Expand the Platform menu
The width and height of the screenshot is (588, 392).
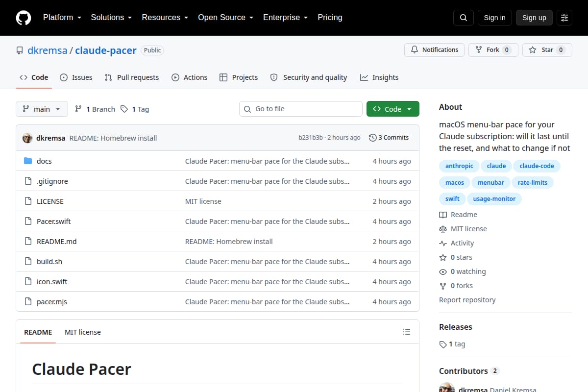62,18
